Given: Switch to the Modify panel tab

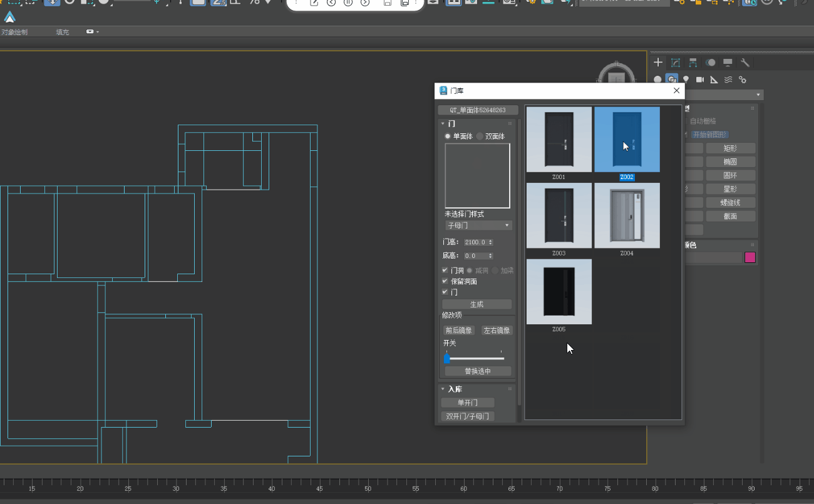Looking at the screenshot, I should (x=676, y=63).
